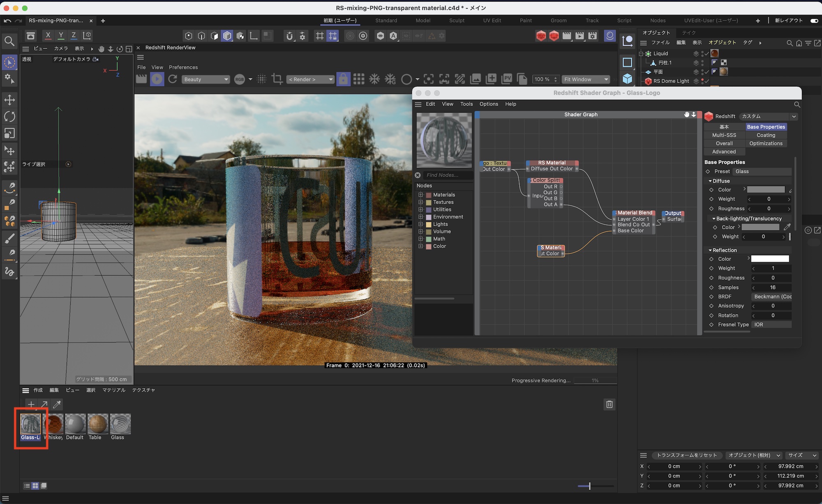Click the RenderView play/start render button
Image resolution: width=822 pixels, height=504 pixels.
[157, 79]
